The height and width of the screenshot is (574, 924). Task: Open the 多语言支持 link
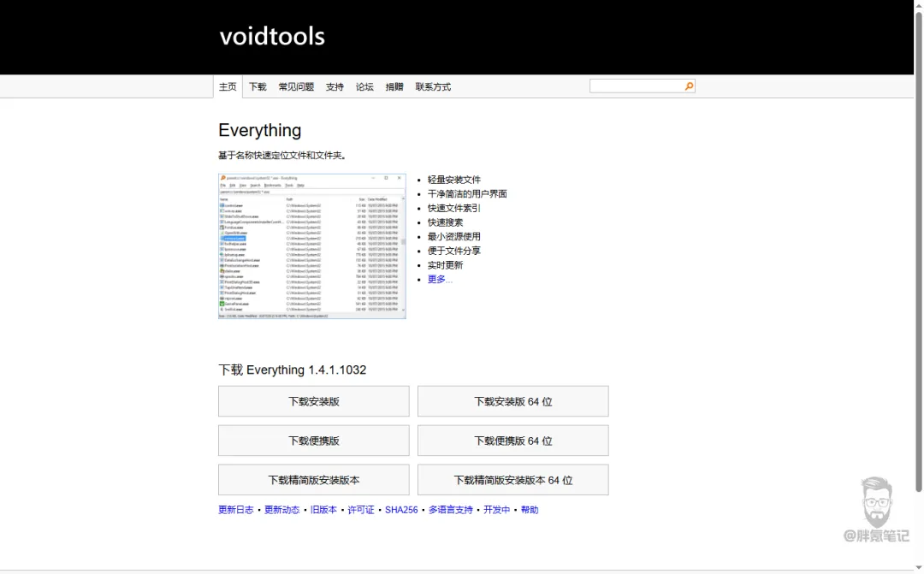click(450, 510)
